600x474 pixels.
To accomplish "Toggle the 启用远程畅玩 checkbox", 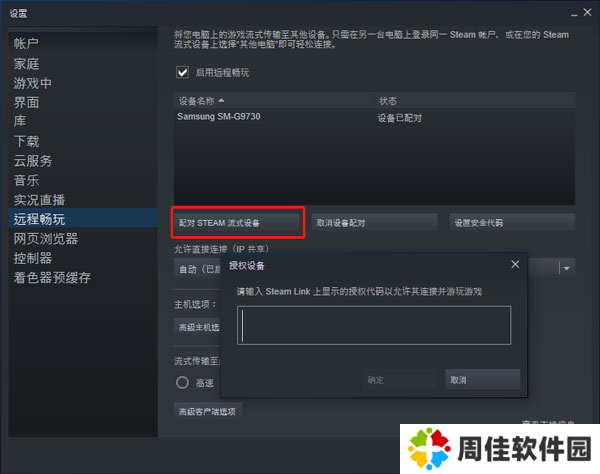I will point(182,72).
